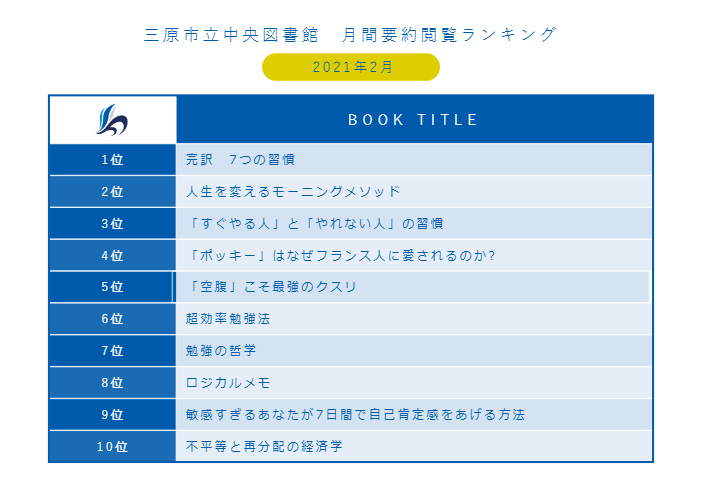The height and width of the screenshot is (486, 702).
Task: Click the library logo icon in table header
Action: pos(112,119)
